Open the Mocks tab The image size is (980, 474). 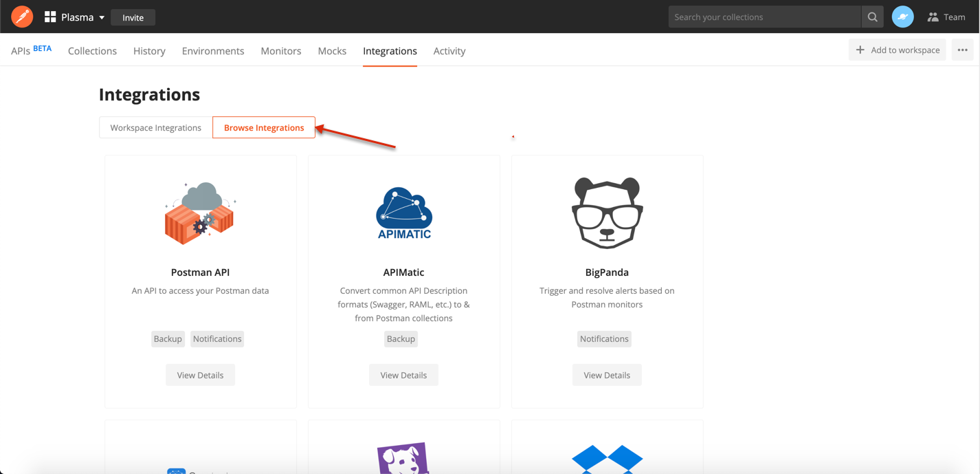(332, 51)
